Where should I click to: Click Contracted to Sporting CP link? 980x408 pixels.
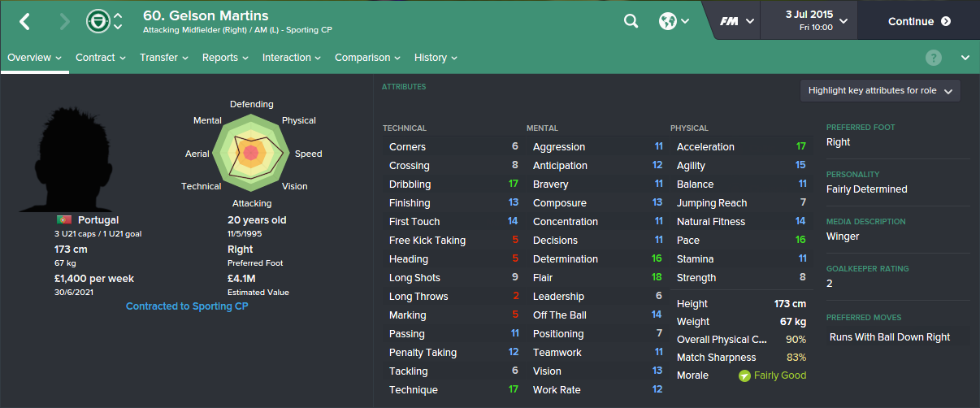(187, 306)
